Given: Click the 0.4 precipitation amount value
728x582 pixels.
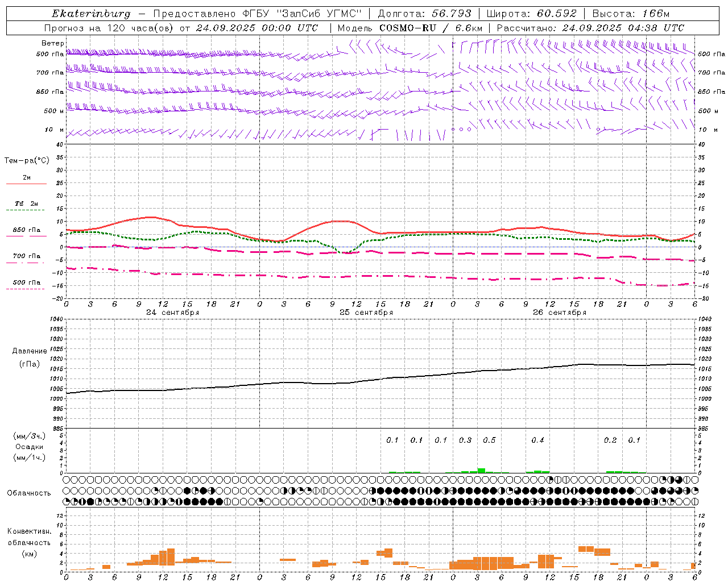Looking at the screenshot, I should coord(537,440).
